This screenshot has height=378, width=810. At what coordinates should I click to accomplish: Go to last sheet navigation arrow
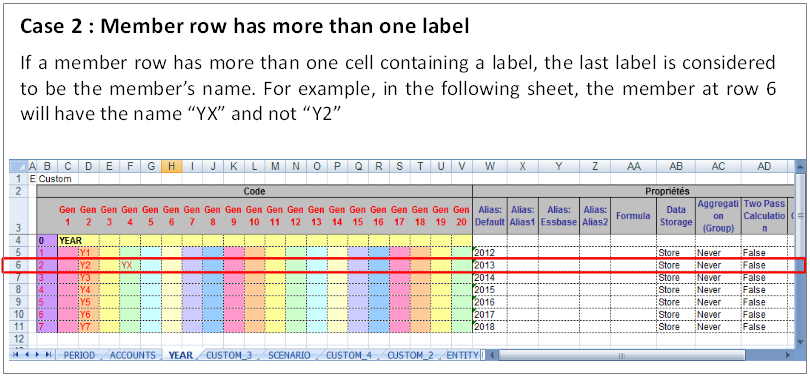pos(48,355)
